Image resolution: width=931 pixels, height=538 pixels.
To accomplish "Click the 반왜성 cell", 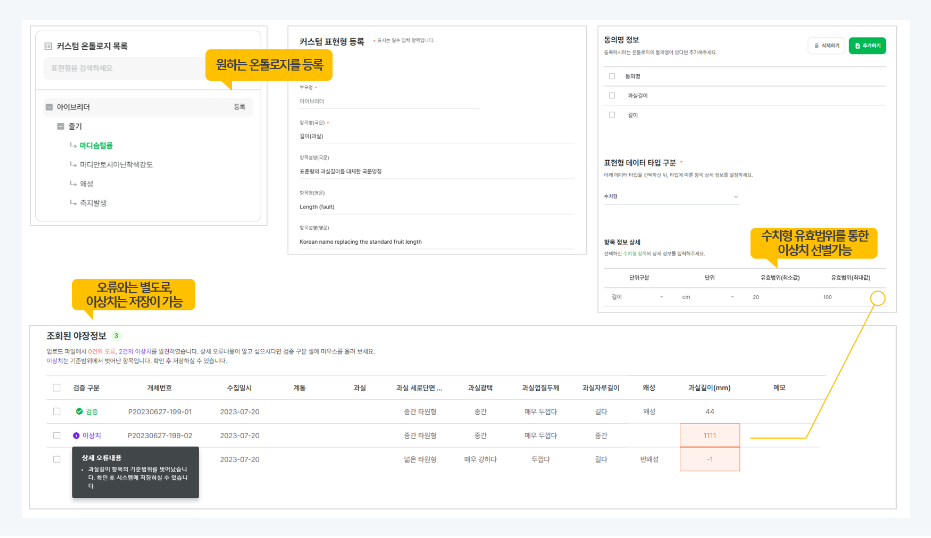I will (649, 460).
